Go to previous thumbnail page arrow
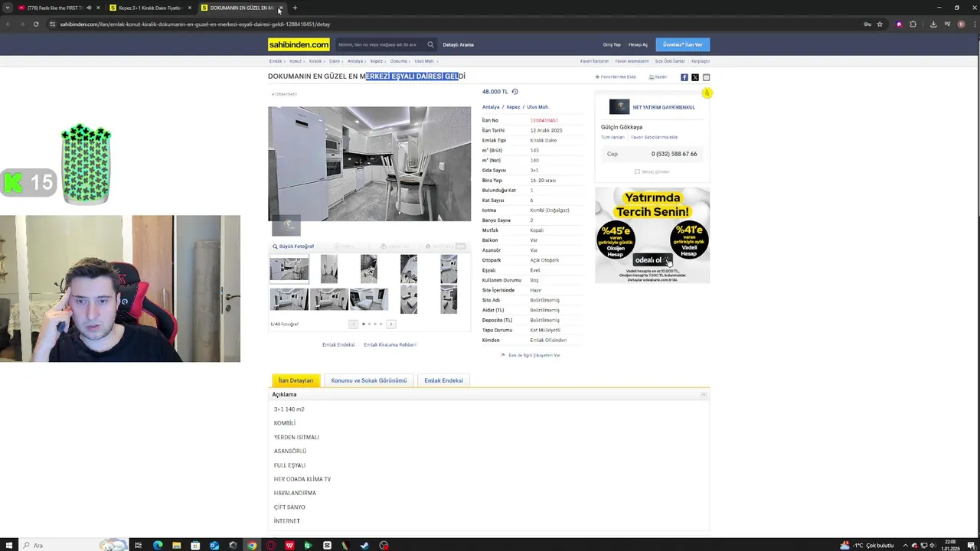The width and height of the screenshot is (980, 551). click(x=353, y=324)
